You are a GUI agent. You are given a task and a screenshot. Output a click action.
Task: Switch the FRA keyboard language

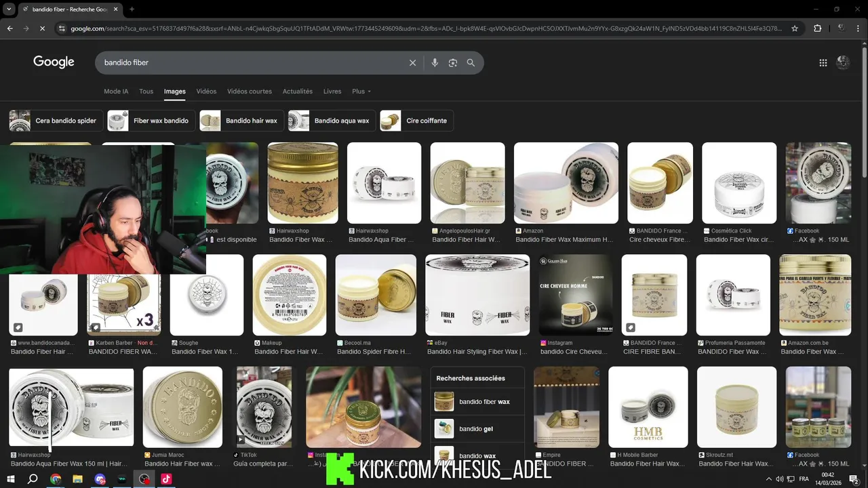804,479
